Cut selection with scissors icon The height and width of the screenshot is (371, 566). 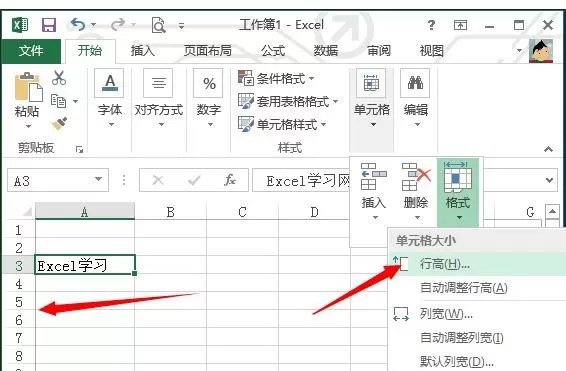click(x=59, y=78)
